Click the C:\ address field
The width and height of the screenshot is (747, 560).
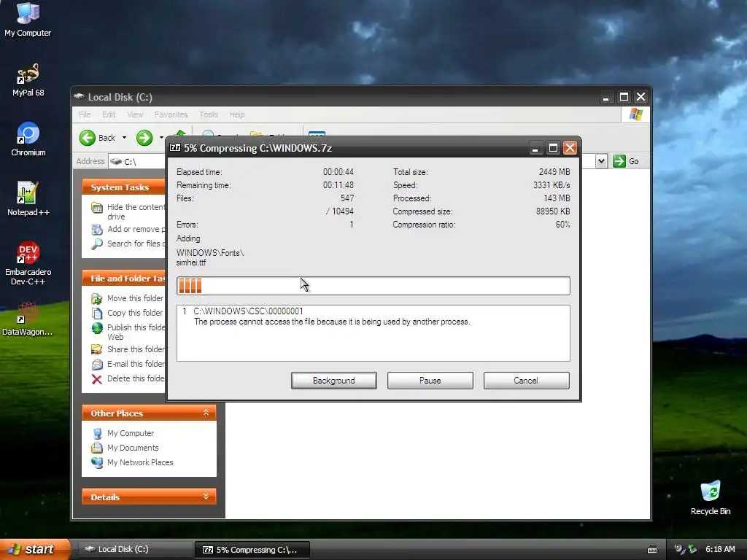click(x=137, y=161)
